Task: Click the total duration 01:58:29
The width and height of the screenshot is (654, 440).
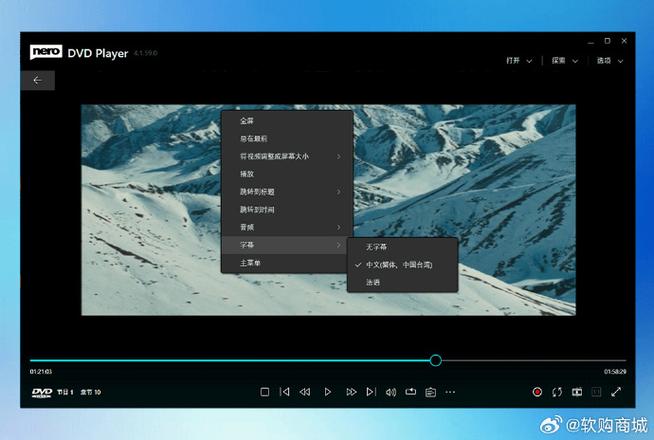Action: [615, 372]
